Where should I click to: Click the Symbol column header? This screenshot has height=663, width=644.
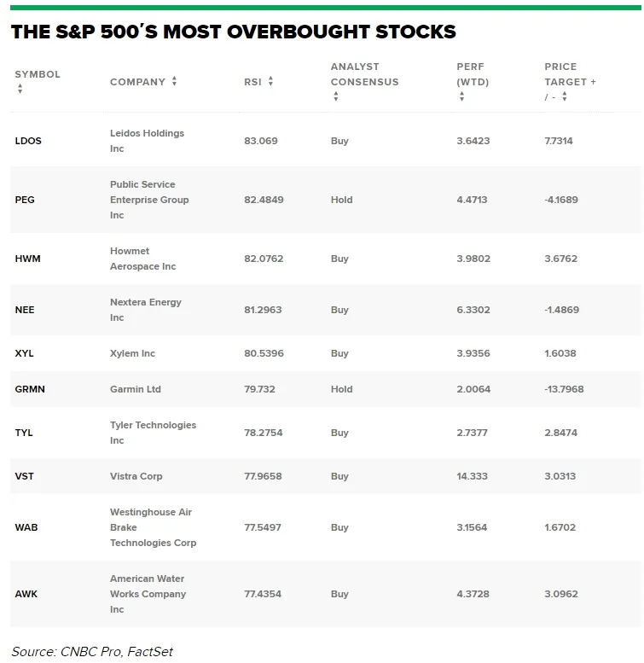38,74
